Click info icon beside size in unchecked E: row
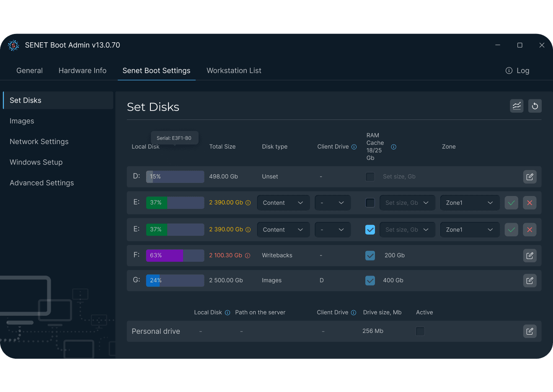The height and width of the screenshot is (392, 553). click(x=248, y=203)
